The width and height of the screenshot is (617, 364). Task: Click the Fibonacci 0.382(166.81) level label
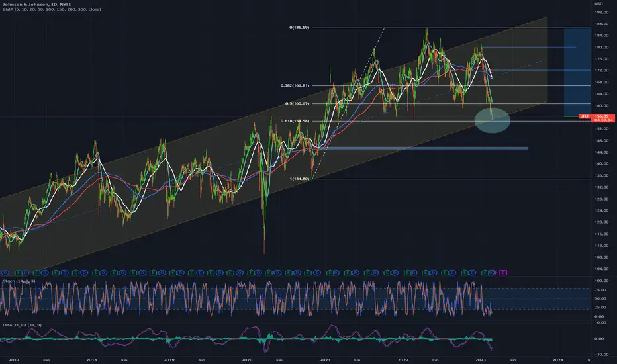(x=295, y=85)
